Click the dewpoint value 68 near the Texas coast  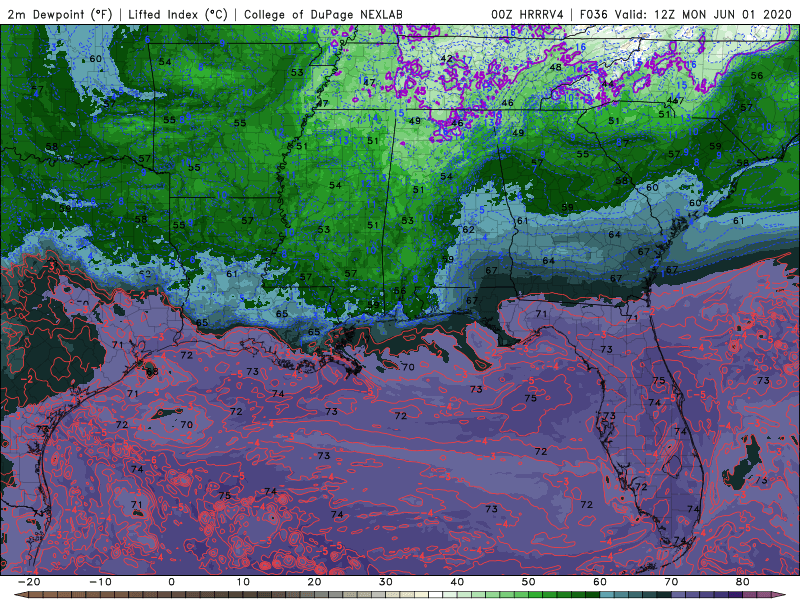(x=152, y=371)
